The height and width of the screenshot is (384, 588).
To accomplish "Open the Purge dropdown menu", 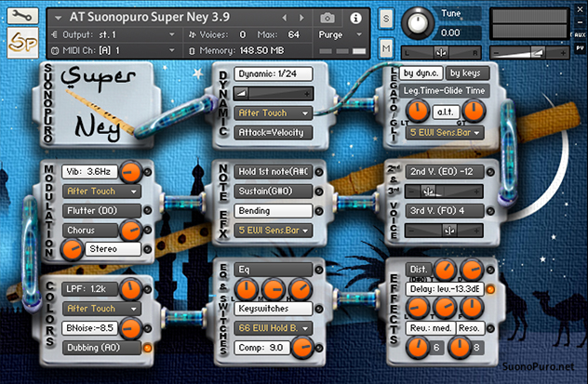I will coord(340,34).
